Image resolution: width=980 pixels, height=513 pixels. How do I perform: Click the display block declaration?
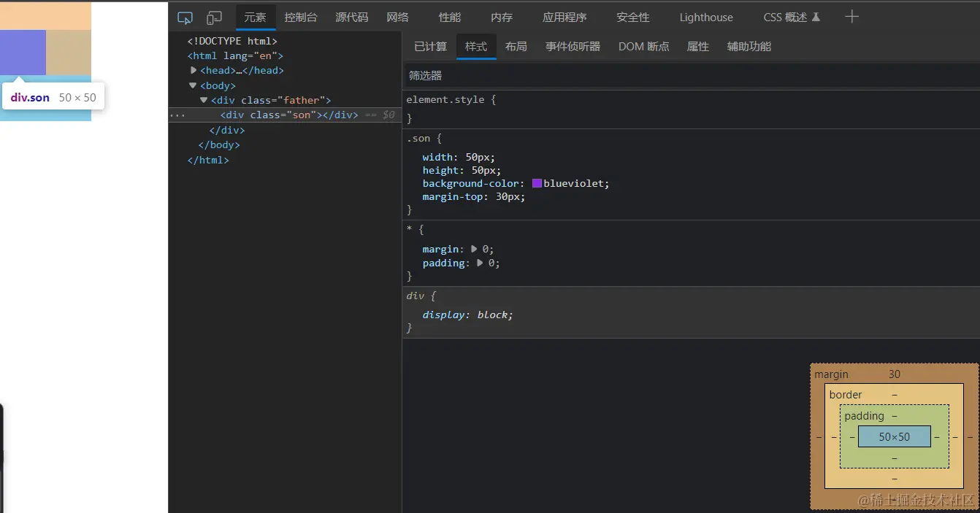pyautogui.click(x=467, y=315)
